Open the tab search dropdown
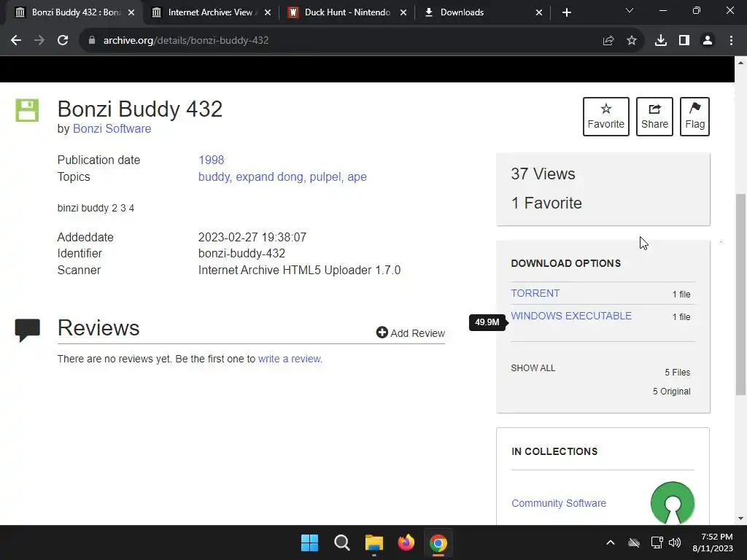The image size is (747, 560). 630,10
